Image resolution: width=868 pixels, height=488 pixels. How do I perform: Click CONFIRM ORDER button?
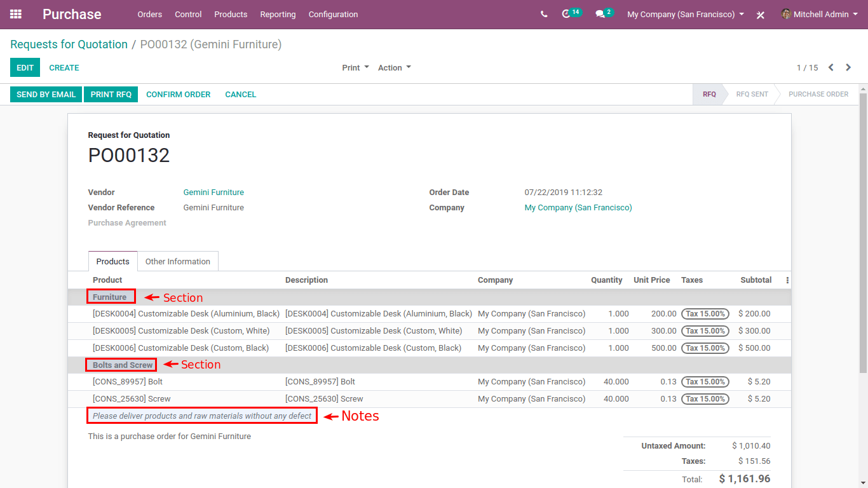point(179,94)
